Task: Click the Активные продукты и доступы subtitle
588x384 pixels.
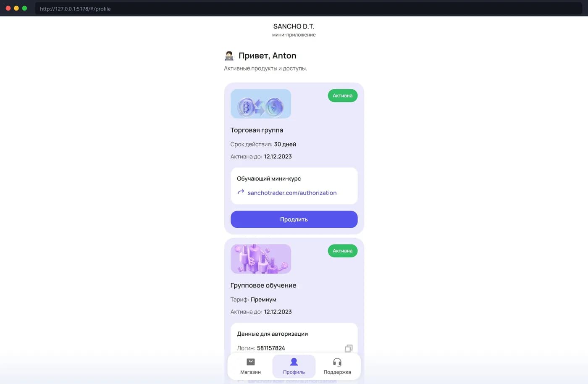Action: (265, 68)
